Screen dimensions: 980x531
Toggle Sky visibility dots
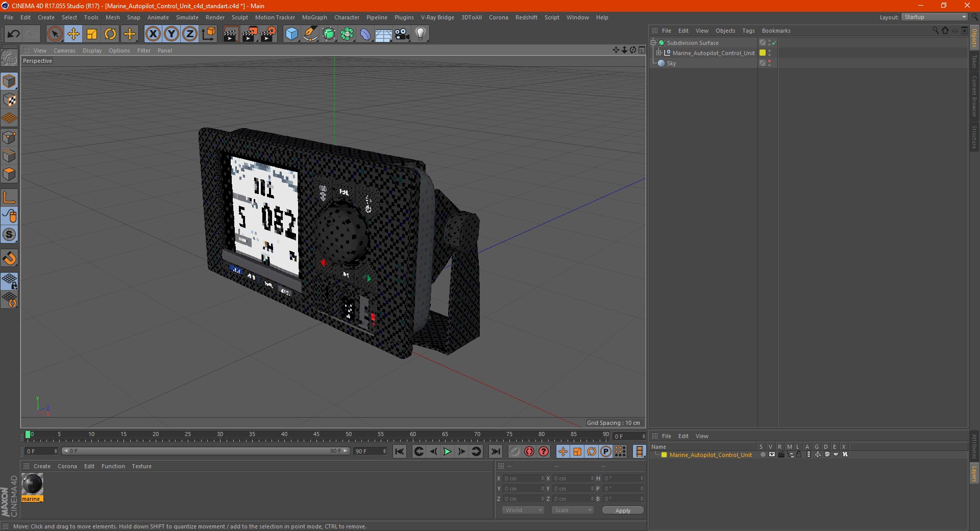point(769,63)
